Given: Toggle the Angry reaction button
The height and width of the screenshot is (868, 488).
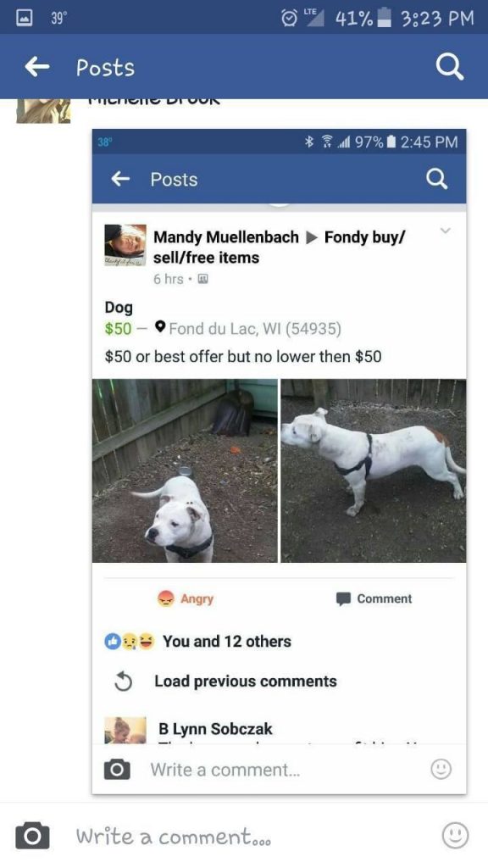Looking at the screenshot, I should coord(186,598).
